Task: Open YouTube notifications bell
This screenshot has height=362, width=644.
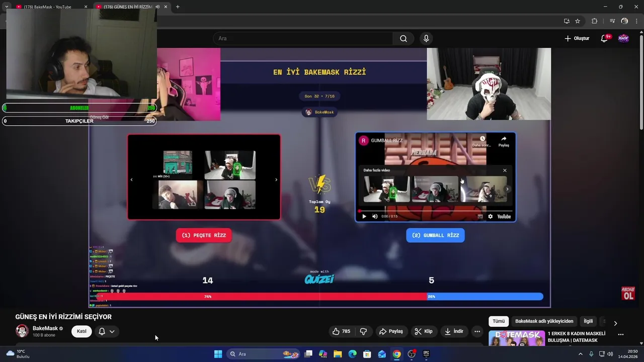Action: pos(604,39)
